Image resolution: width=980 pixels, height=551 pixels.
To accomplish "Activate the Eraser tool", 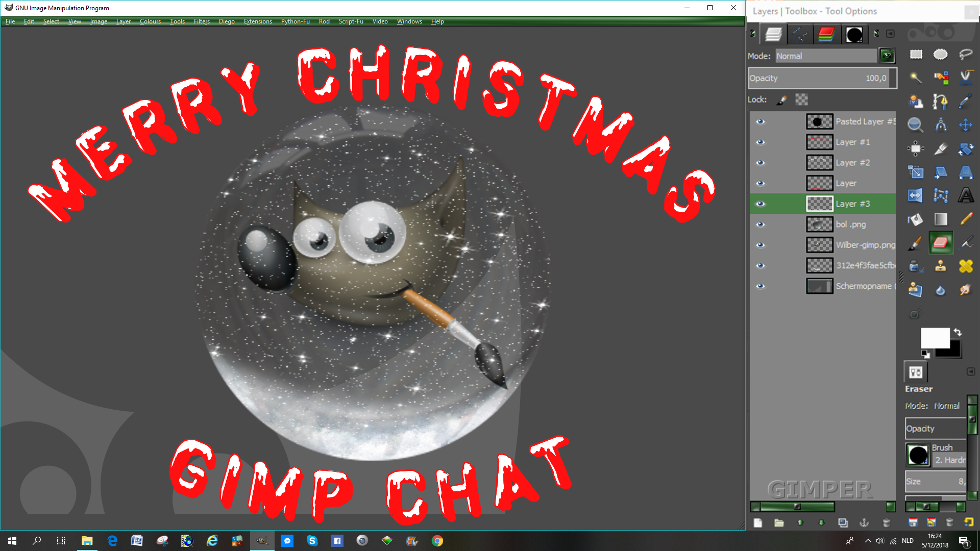I will [941, 243].
